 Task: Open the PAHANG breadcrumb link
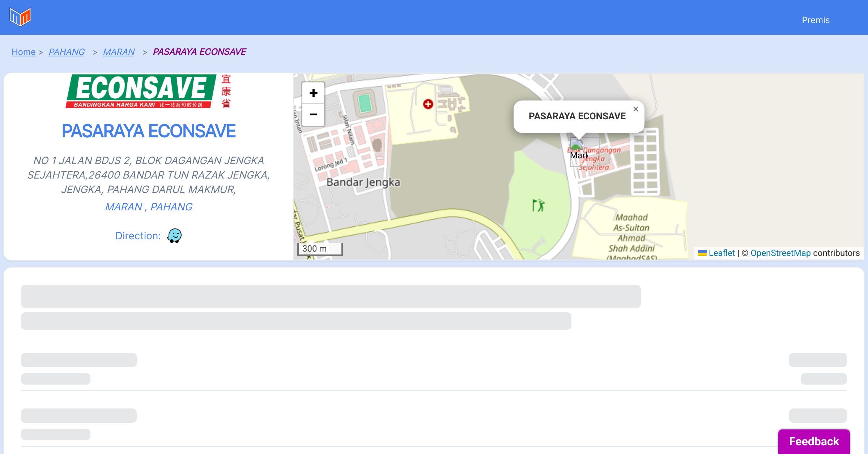[67, 52]
